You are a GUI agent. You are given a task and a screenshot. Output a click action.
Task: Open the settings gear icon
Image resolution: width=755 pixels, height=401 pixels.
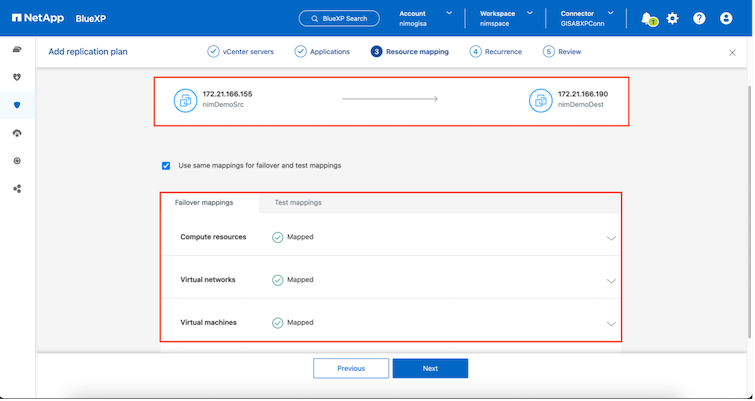tap(672, 18)
